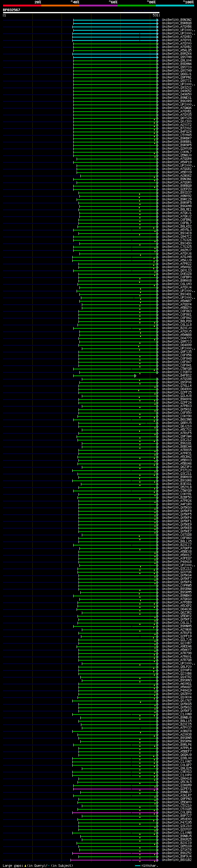This screenshot has height=868, width=197.
Task: Click the UniRef100_B9DHN4 label
Action: [177, 64]
